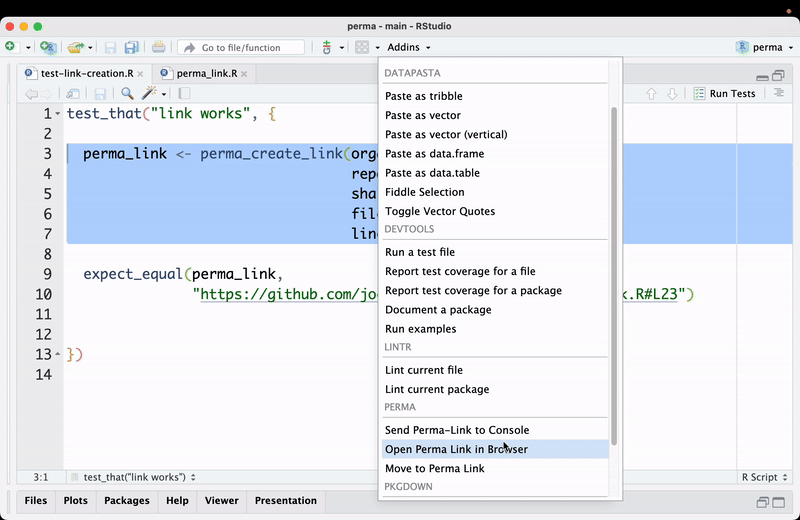Click the open file folder icon

[76, 47]
